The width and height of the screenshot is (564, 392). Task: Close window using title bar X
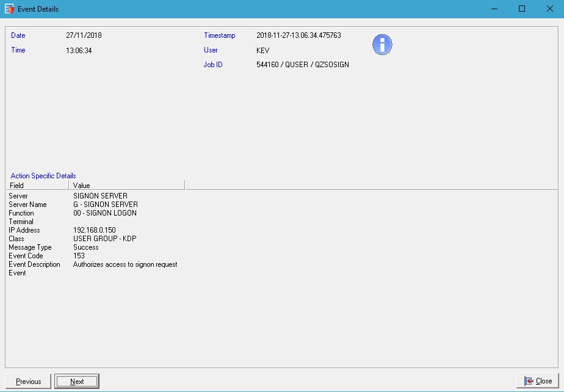coord(549,9)
